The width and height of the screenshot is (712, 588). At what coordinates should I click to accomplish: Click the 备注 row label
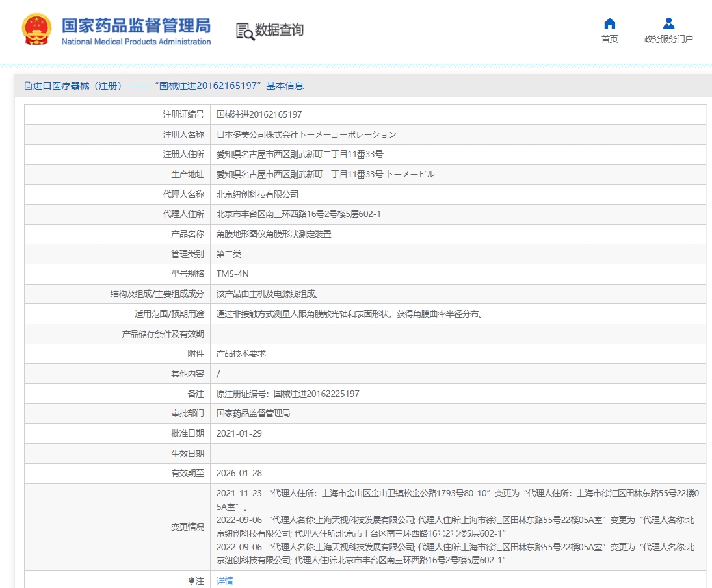(x=196, y=394)
